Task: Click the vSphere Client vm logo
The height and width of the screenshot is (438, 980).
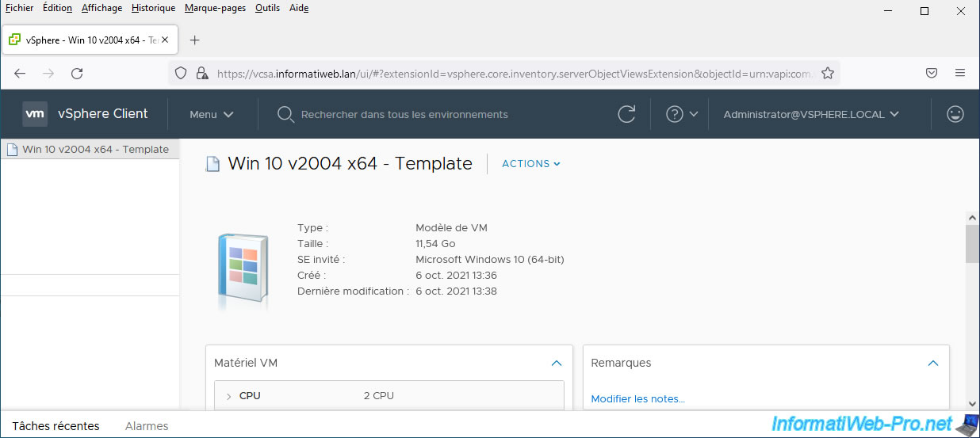Action: coord(35,114)
